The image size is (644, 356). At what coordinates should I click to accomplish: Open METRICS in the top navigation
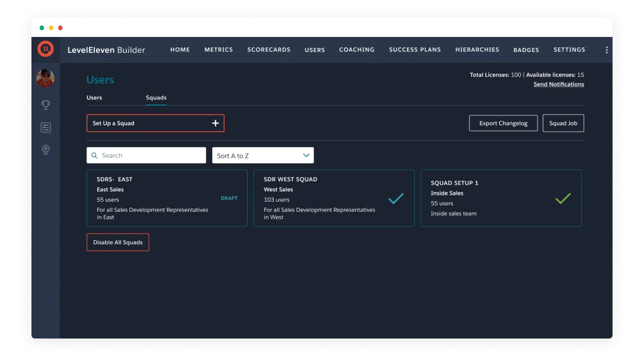pos(219,50)
